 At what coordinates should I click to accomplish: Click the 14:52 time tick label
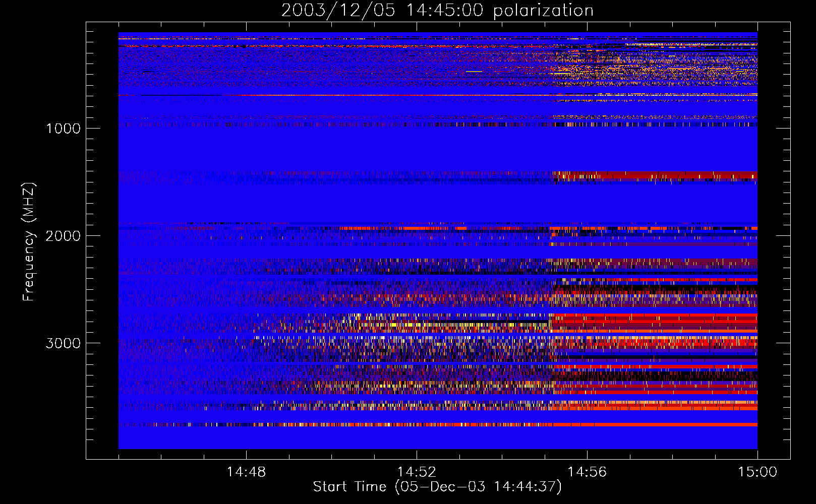417,472
